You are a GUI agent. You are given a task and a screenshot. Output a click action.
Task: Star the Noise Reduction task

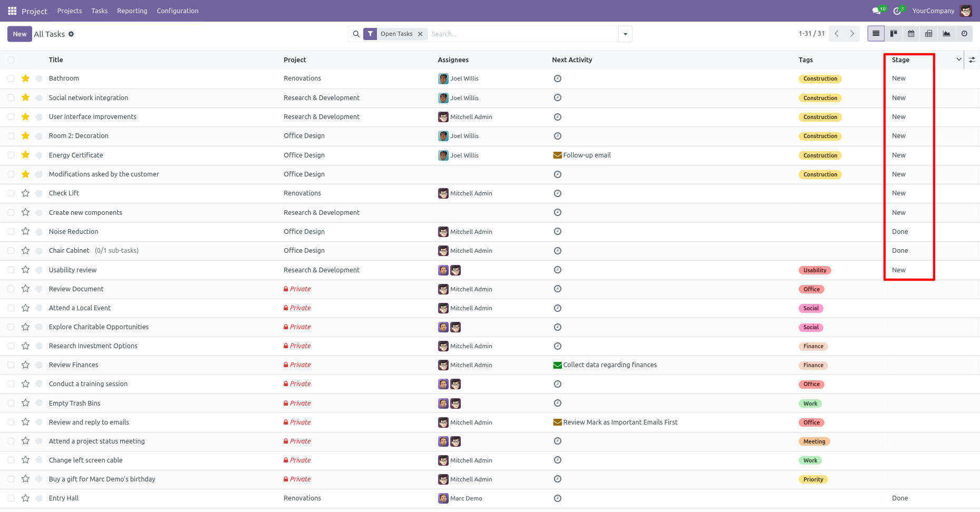(x=25, y=231)
